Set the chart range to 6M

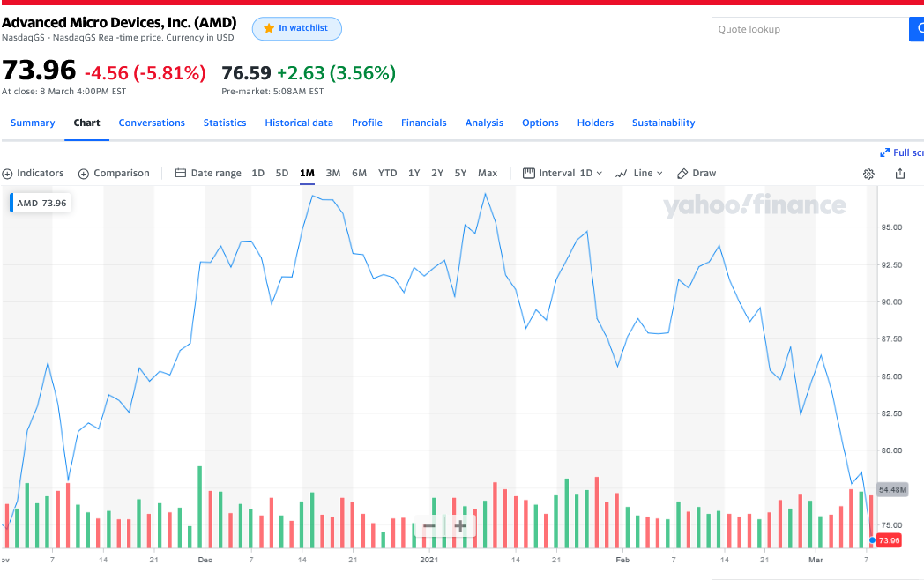point(360,174)
